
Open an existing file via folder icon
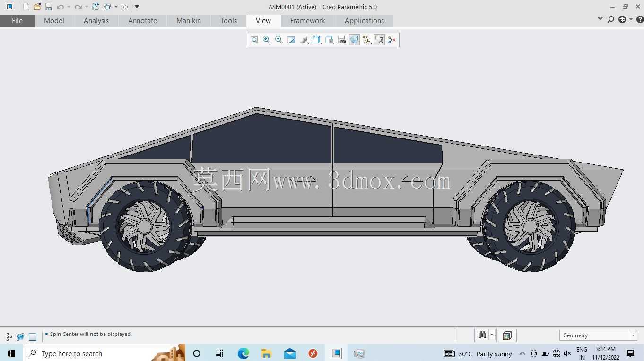(37, 7)
